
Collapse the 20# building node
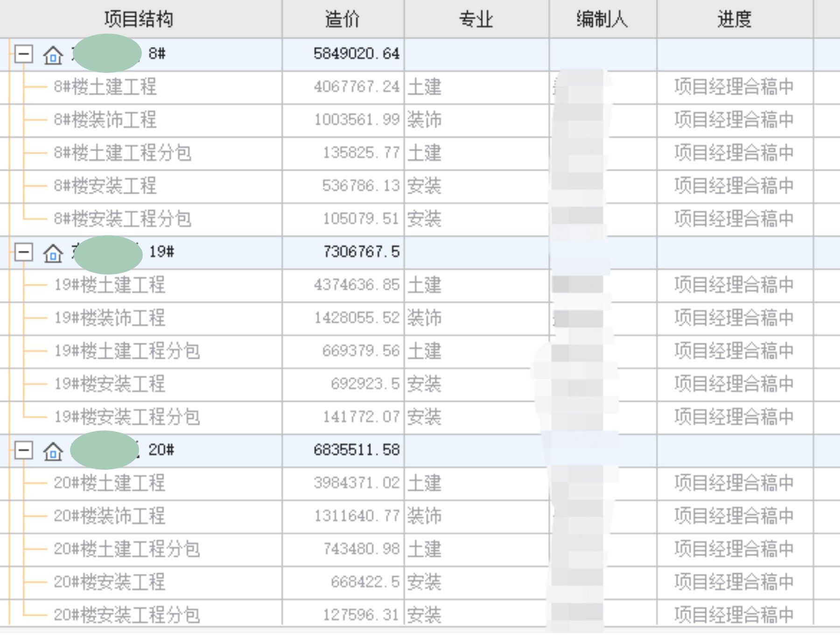pyautogui.click(x=23, y=451)
